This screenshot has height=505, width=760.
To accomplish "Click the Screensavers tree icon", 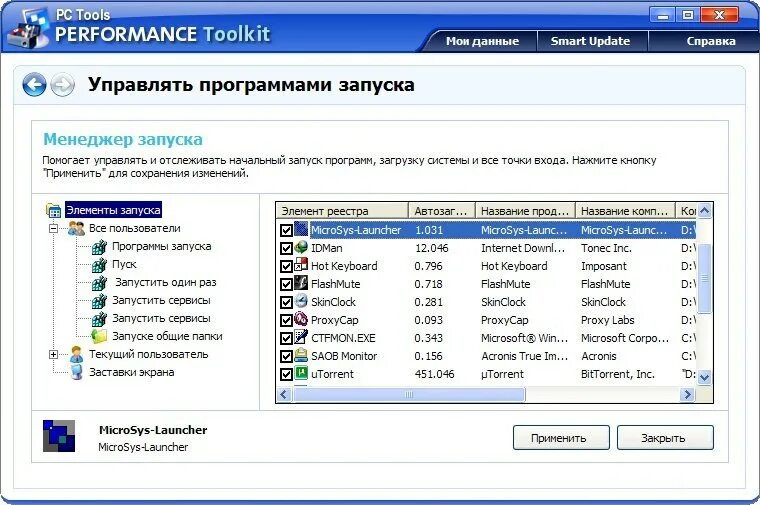I will pyautogui.click(x=76, y=372).
